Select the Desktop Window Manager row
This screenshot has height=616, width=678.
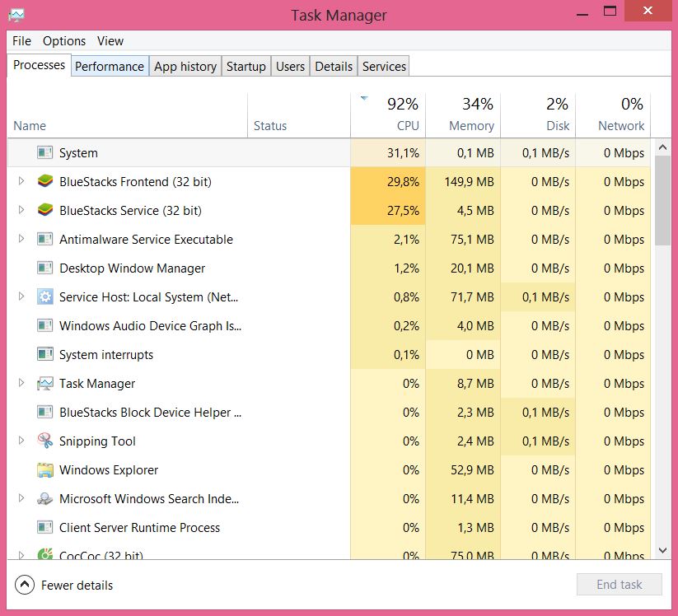click(329, 268)
